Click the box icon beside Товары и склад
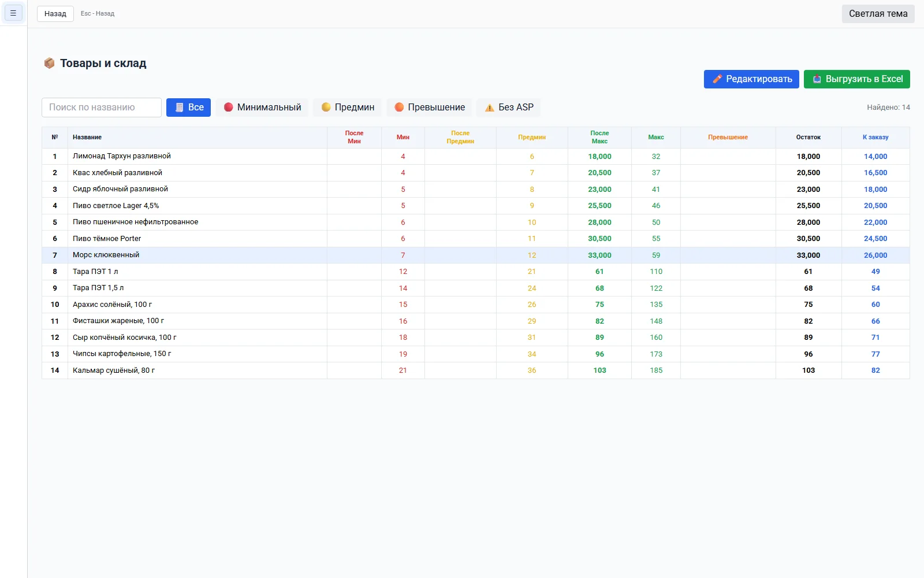The image size is (924, 578). tap(49, 63)
